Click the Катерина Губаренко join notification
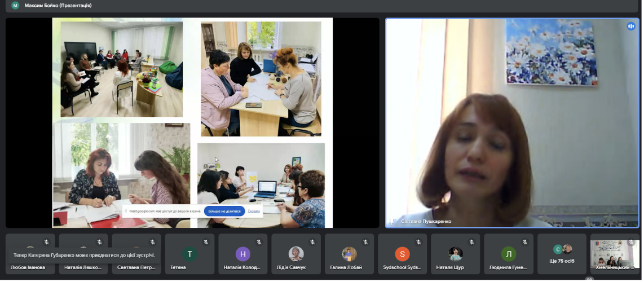 coord(84,255)
